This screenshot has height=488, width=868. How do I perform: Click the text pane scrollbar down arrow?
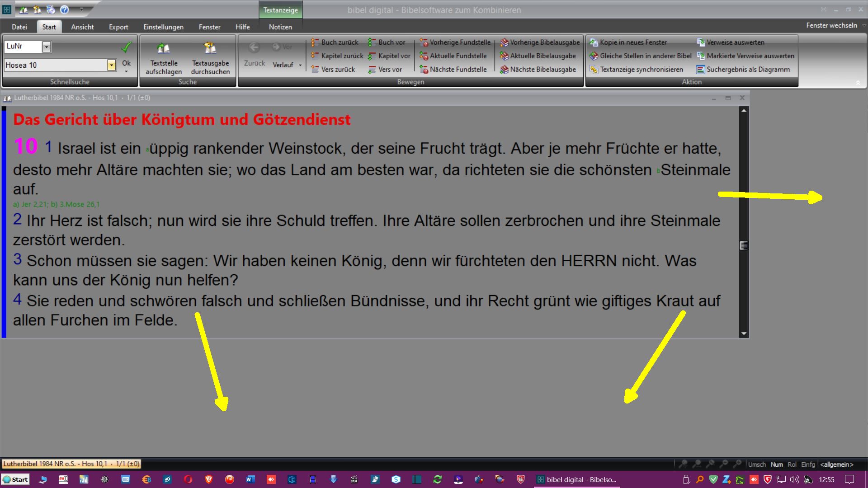point(744,334)
